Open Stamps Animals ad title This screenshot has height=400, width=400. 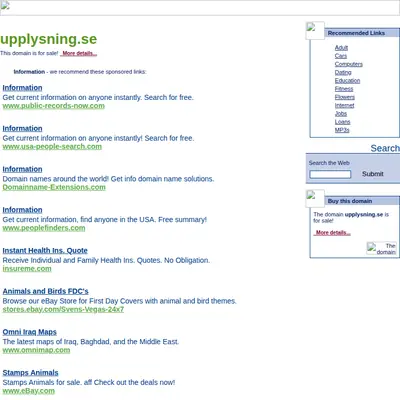pyautogui.click(x=30, y=373)
